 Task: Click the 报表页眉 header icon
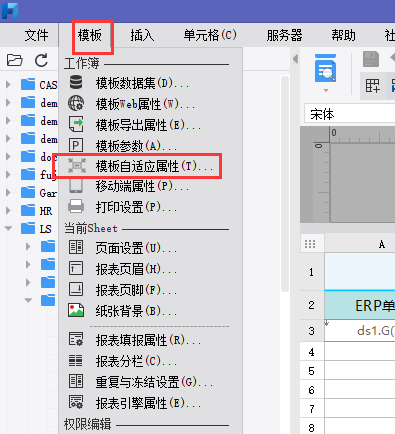click(x=76, y=268)
